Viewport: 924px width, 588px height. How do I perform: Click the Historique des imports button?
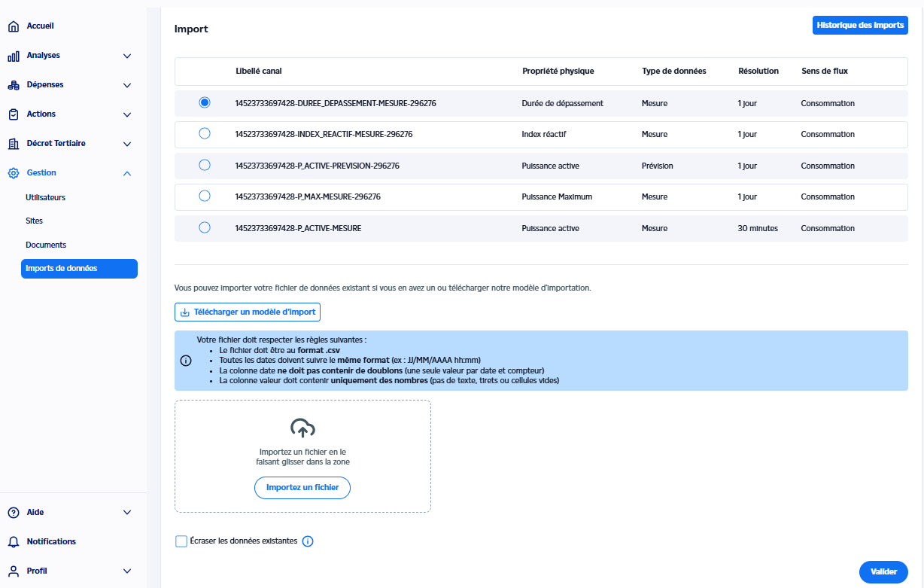(x=860, y=25)
